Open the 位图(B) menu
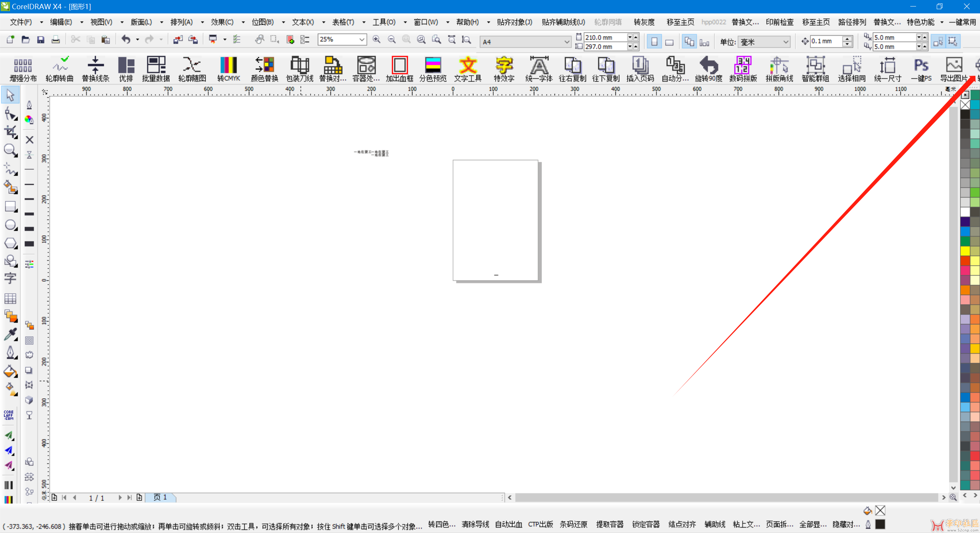 (263, 22)
